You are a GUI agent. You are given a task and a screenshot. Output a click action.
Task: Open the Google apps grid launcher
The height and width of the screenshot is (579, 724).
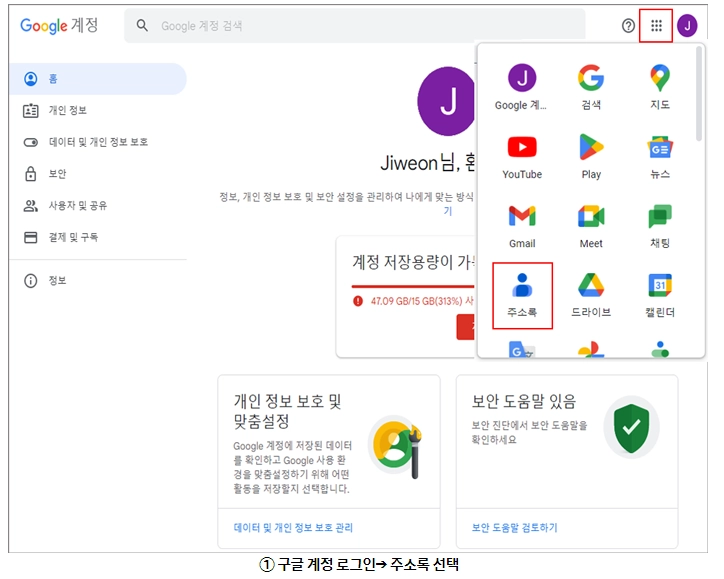pos(656,26)
